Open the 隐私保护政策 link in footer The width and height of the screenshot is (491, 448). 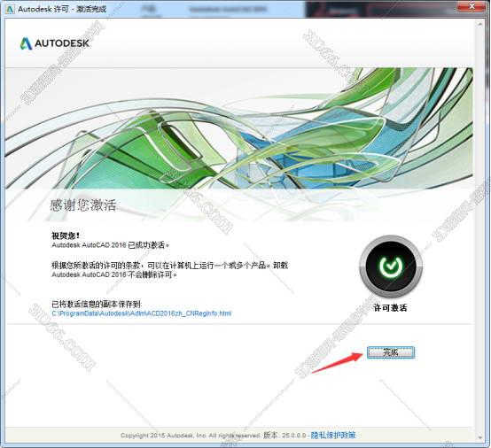click(x=333, y=435)
